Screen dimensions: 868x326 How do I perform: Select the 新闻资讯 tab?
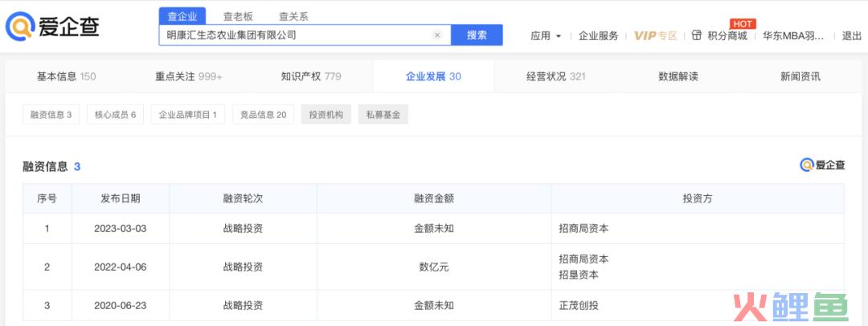click(x=800, y=76)
